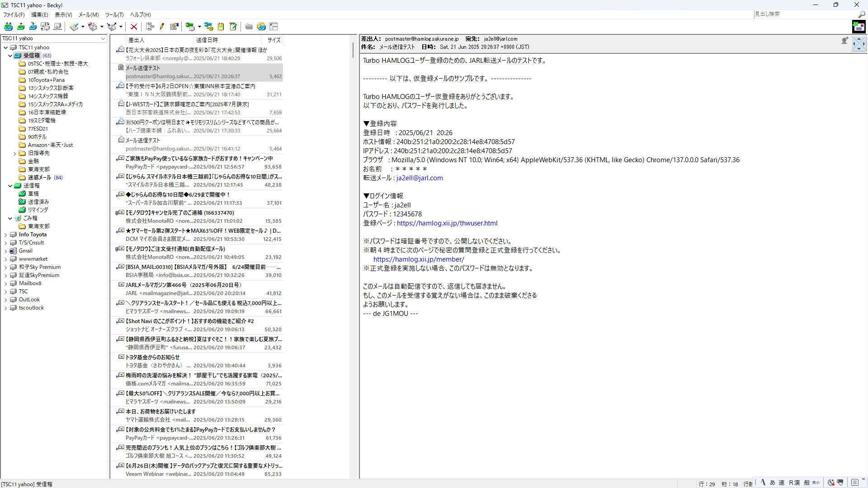
Task: Open the メール(M) menu
Action: coord(88,15)
